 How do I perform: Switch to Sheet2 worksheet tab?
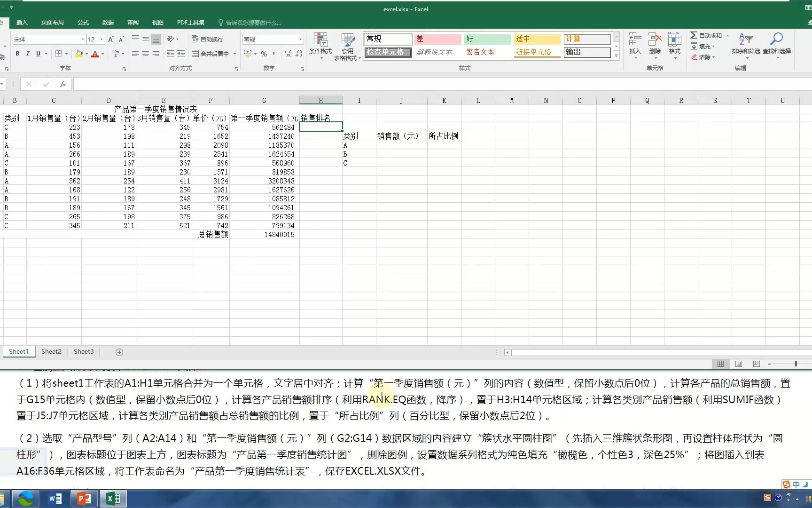pos(51,351)
